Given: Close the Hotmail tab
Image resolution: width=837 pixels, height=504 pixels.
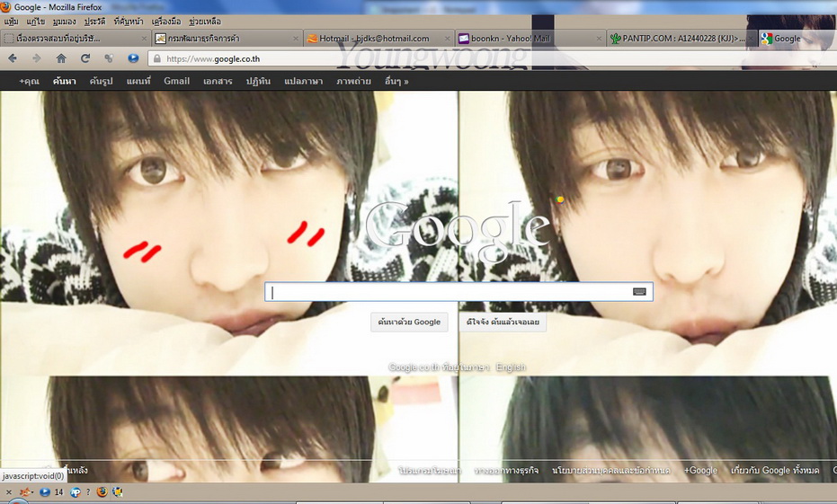Looking at the screenshot, I should tap(448, 39).
